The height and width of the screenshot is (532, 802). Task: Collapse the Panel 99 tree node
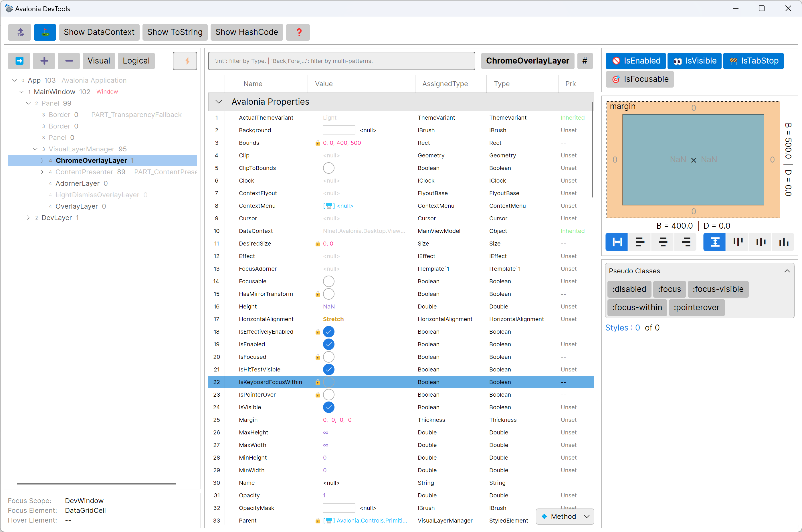pos(28,103)
